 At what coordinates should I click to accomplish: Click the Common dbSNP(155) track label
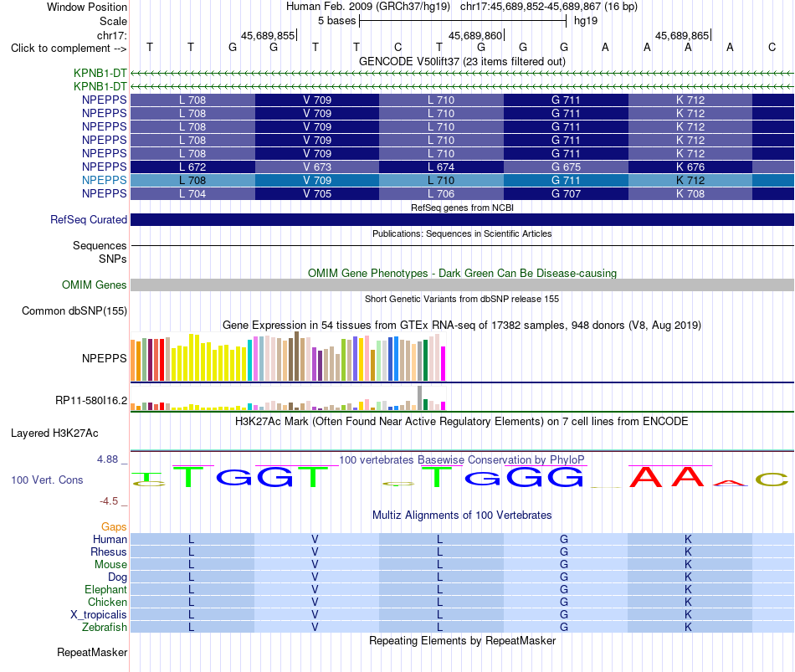[74, 311]
